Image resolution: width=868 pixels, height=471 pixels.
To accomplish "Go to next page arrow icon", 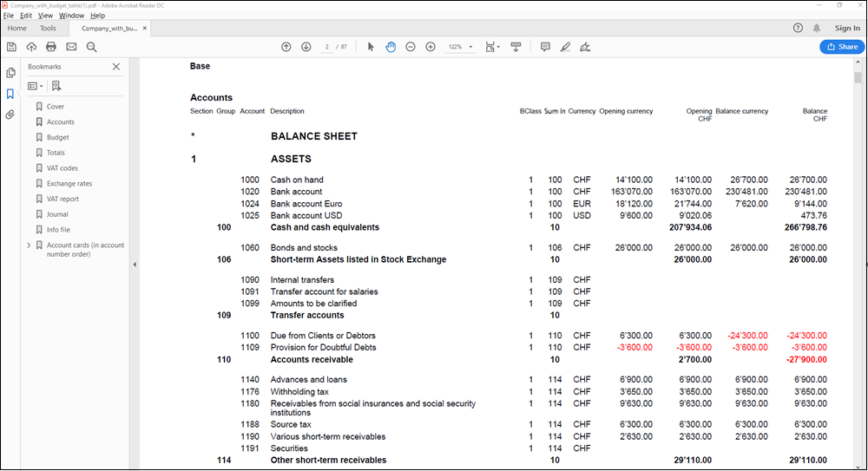I will coord(306,47).
